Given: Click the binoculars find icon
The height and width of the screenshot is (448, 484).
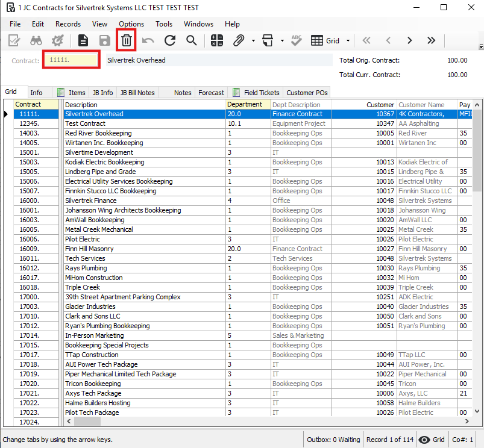Looking at the screenshot, I should pos(36,40).
